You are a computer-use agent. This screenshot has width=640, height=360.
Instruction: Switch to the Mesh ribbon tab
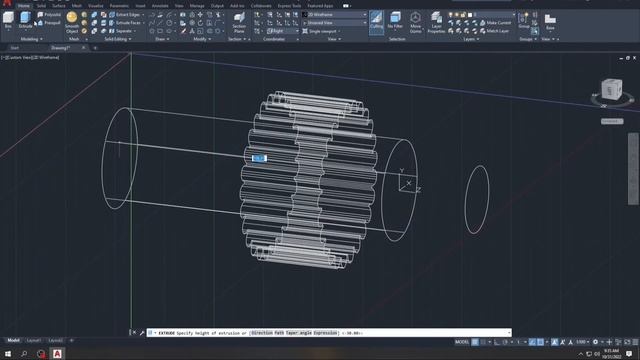coord(77,6)
